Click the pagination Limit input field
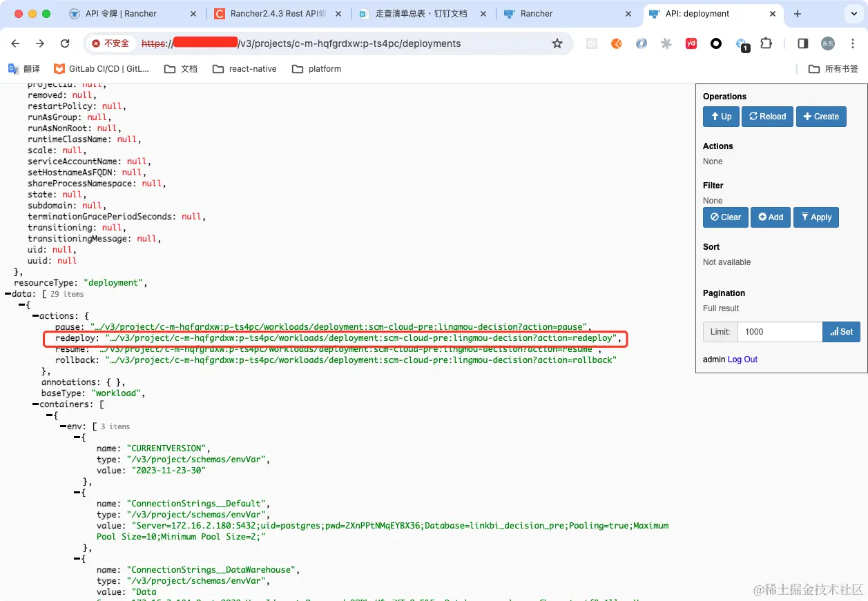This screenshot has width=868, height=601. point(780,332)
